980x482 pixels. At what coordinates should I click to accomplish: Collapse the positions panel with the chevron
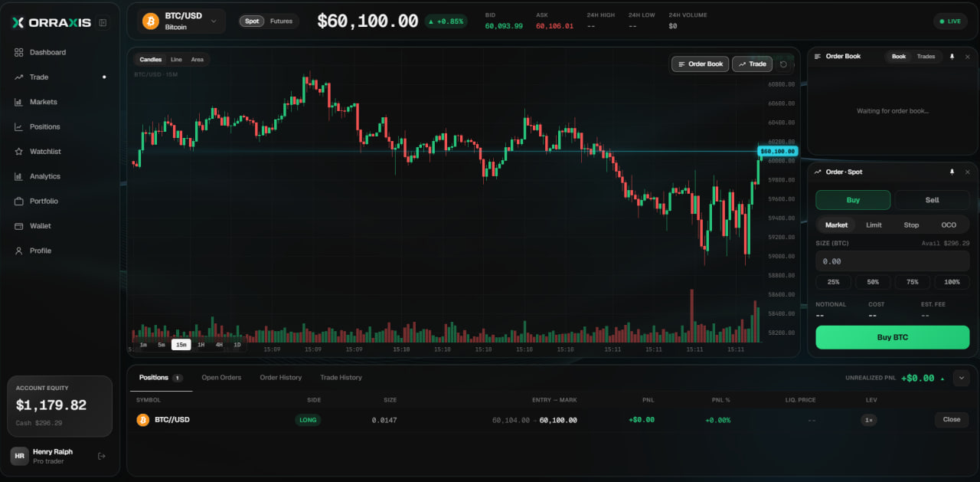pyautogui.click(x=962, y=378)
